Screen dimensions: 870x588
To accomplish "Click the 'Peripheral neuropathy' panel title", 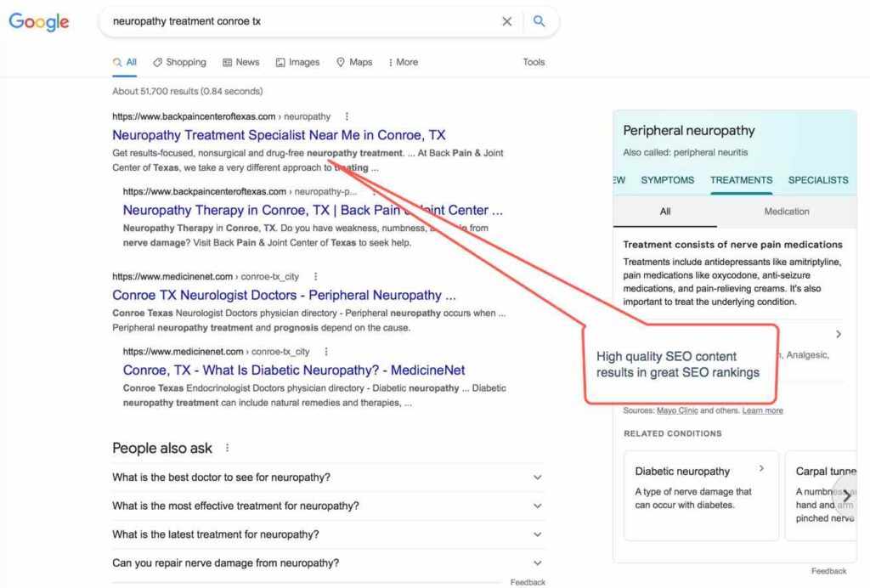I will pyautogui.click(x=688, y=131).
